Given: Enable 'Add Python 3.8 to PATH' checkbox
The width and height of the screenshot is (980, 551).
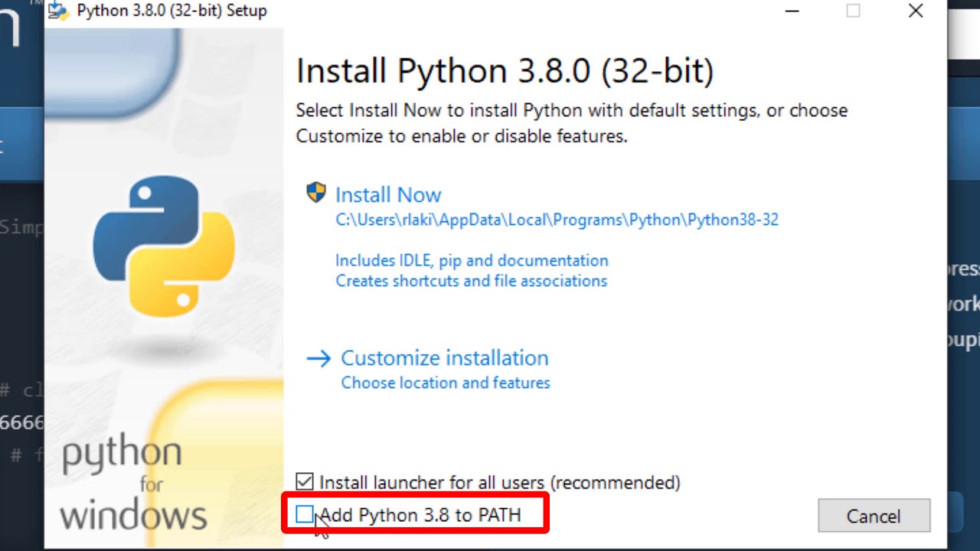Looking at the screenshot, I should tap(305, 515).
